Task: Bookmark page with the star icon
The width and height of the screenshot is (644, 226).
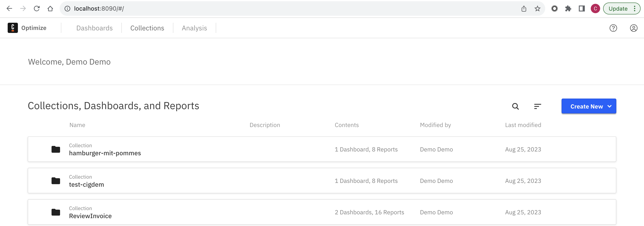Action: (537, 9)
